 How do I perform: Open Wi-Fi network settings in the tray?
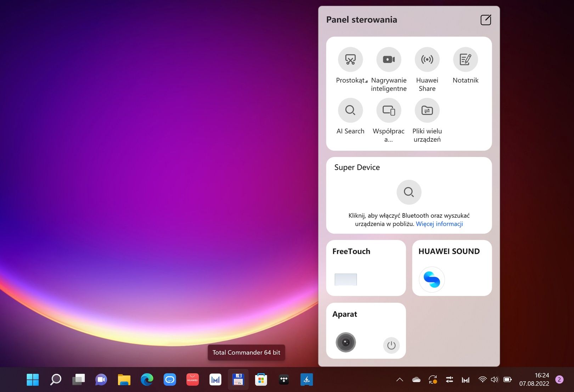[482, 380]
